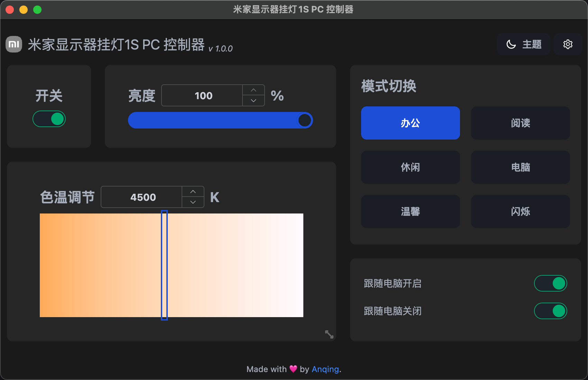The height and width of the screenshot is (380, 588).
Task: Select the 闪烁 flashing mode
Action: pyautogui.click(x=521, y=211)
